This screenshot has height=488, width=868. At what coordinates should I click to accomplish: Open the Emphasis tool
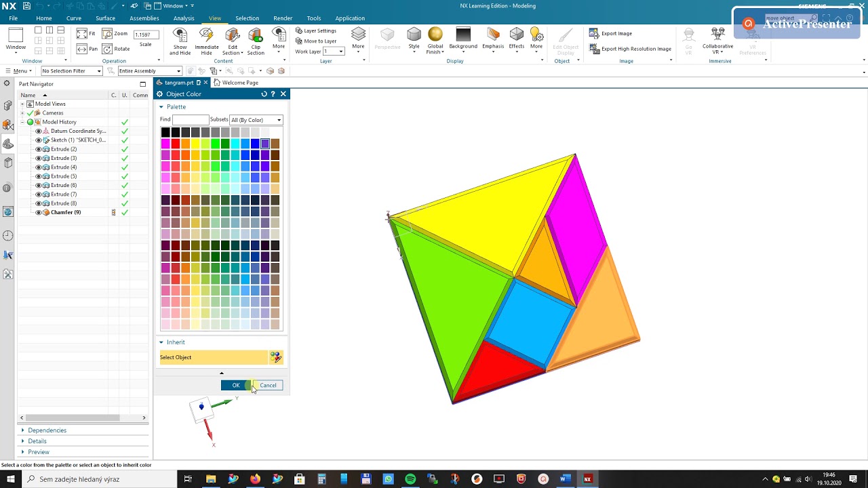(493, 39)
